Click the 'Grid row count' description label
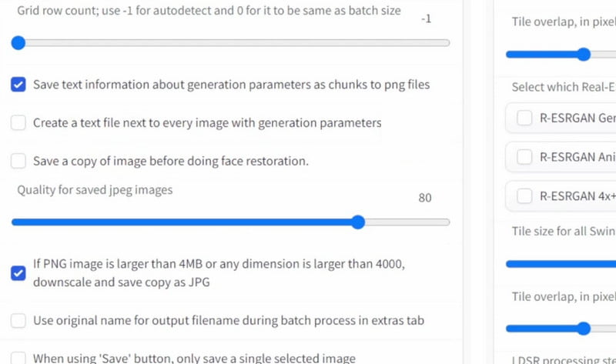 208,12
